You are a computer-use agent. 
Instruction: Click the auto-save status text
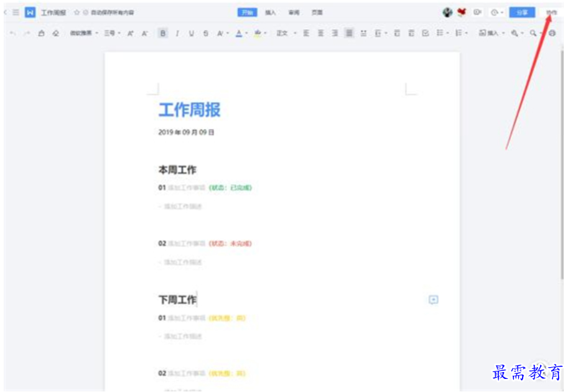112,12
